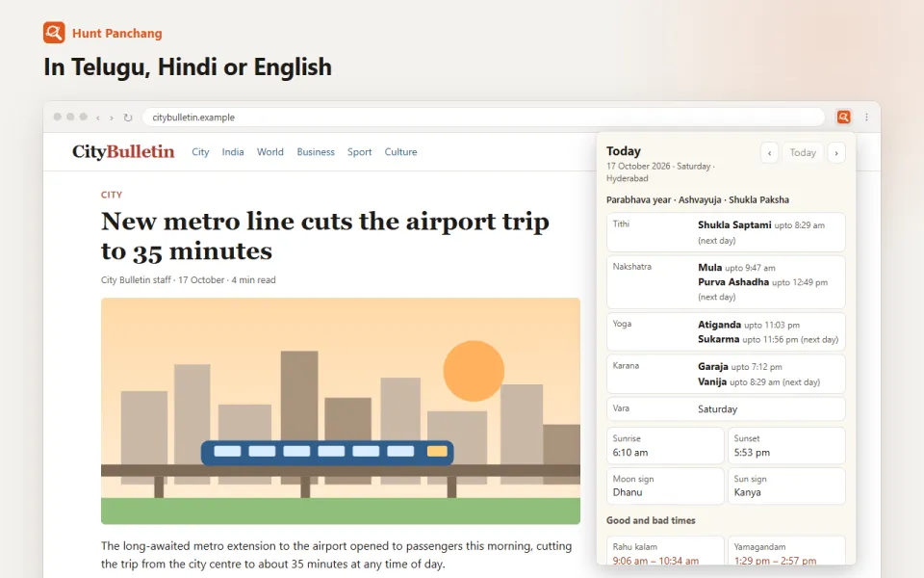Viewport: 924px width, 578px height.
Task: Click the Sunset 5:53 pm card
Action: pos(786,445)
